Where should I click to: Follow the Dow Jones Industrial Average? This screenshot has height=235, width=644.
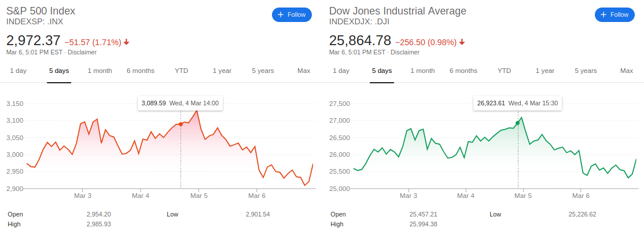614,14
